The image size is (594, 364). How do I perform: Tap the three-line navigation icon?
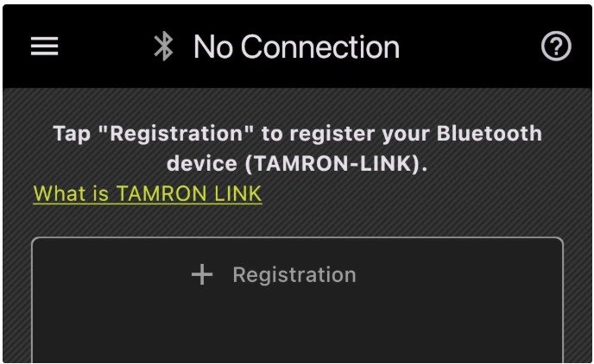click(x=45, y=47)
